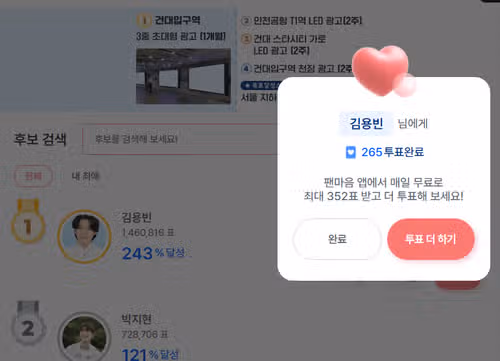Click the gold first-place medal icon
Image resolution: width=500 pixels, height=361 pixels.
[28, 221]
